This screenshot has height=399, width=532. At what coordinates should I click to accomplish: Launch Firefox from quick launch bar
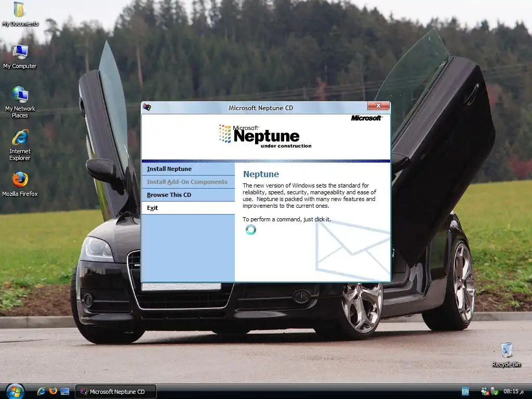click(53, 391)
